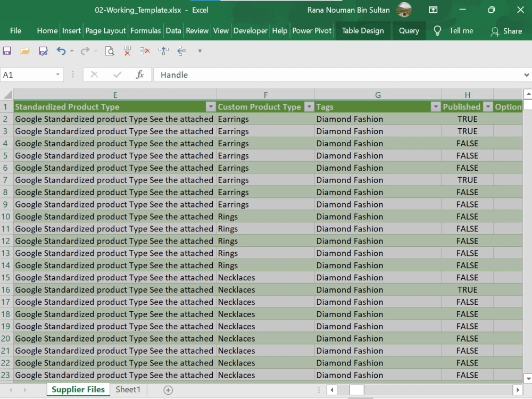
Task: Click the Insert Function fx icon
Action: pyautogui.click(x=139, y=74)
